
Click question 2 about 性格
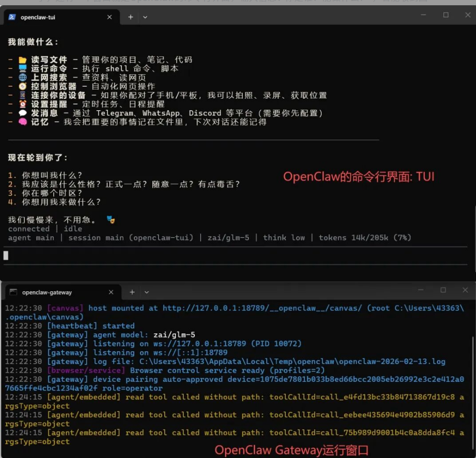tap(124, 184)
